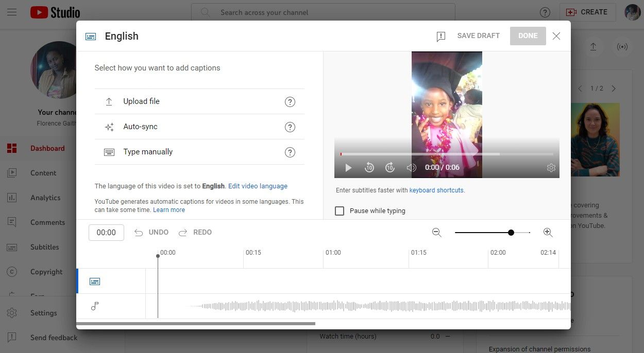Choose the Type manually captioning method
The height and width of the screenshot is (353, 644).
[148, 152]
